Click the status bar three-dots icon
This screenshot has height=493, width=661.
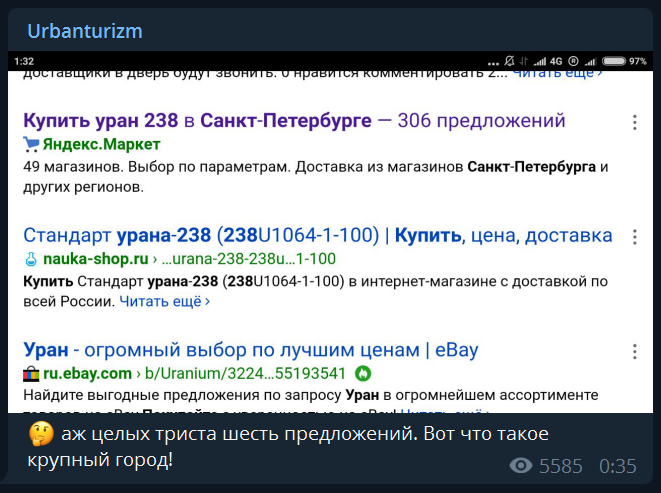[493, 64]
